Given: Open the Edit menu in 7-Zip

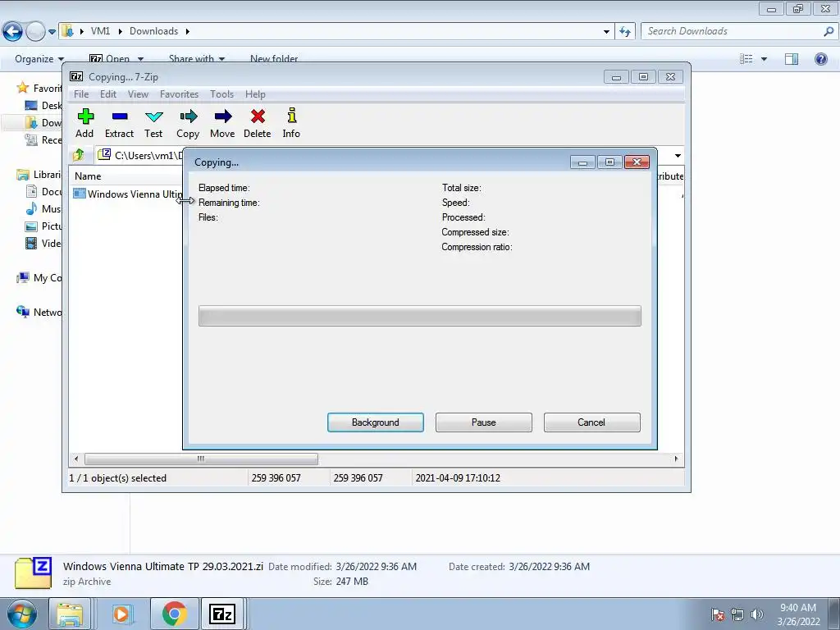Looking at the screenshot, I should [x=108, y=94].
